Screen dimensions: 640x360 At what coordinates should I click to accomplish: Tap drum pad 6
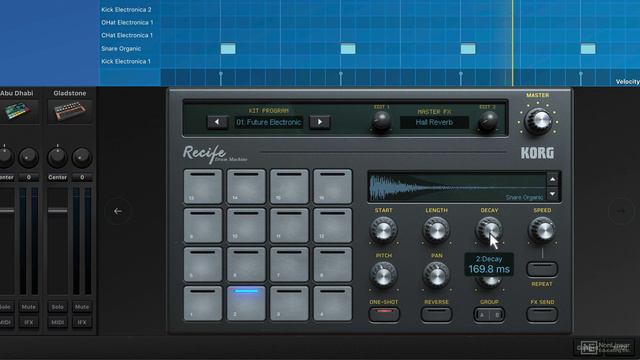click(246, 264)
